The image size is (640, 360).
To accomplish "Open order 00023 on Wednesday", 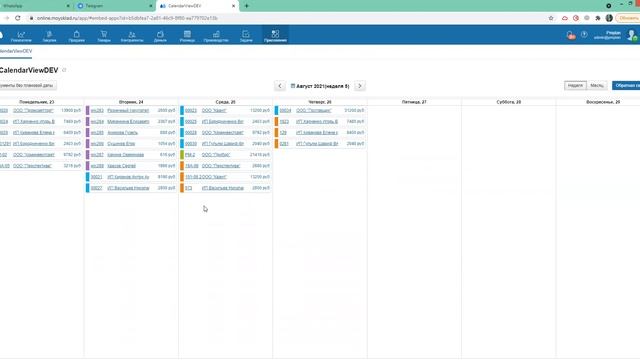I will pos(191,111).
